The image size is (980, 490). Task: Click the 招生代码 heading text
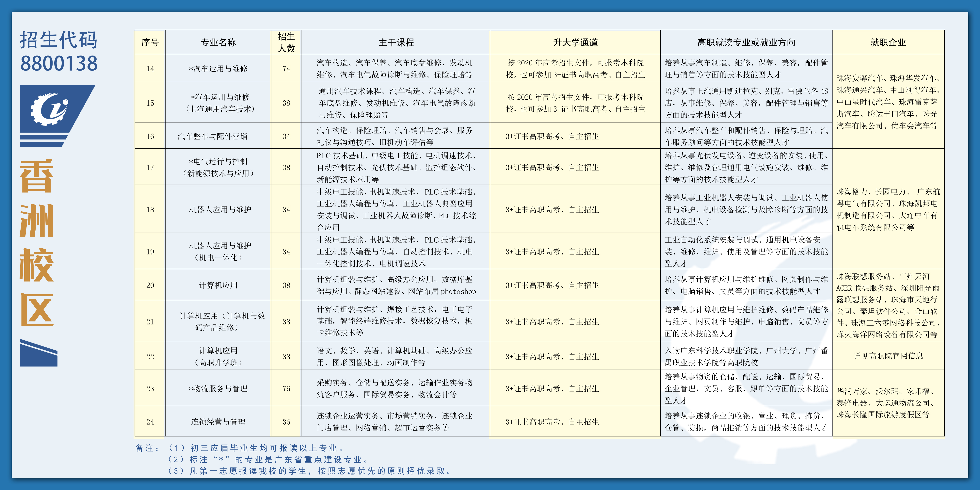click(59, 40)
